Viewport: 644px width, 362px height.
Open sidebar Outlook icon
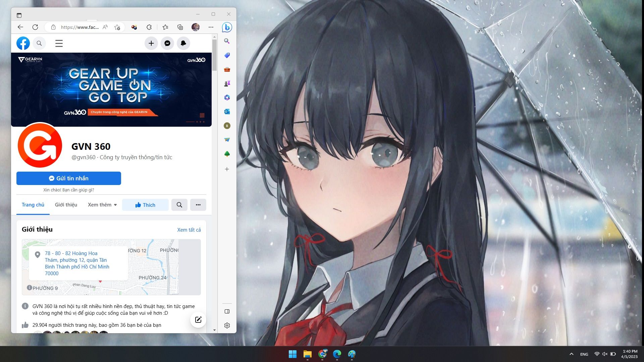pyautogui.click(x=227, y=112)
